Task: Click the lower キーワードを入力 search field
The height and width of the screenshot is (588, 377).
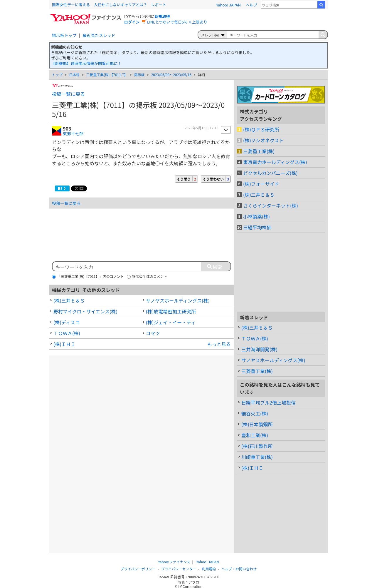Action: (x=127, y=267)
